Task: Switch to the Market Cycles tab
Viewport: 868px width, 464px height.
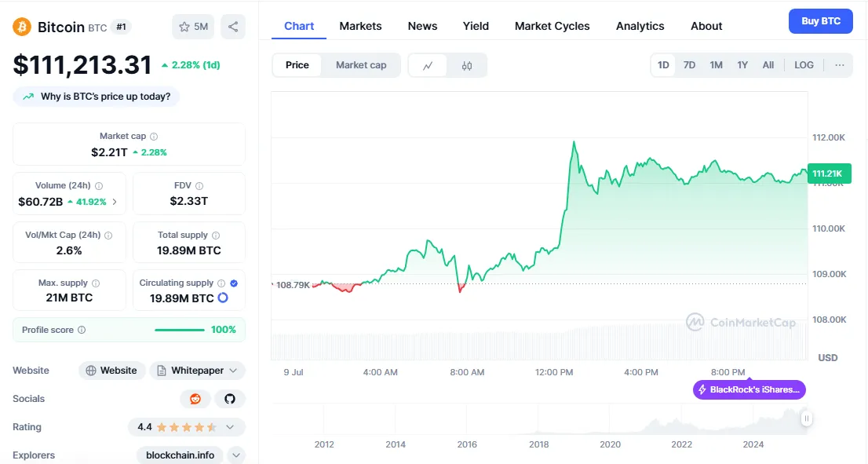Action: [552, 26]
